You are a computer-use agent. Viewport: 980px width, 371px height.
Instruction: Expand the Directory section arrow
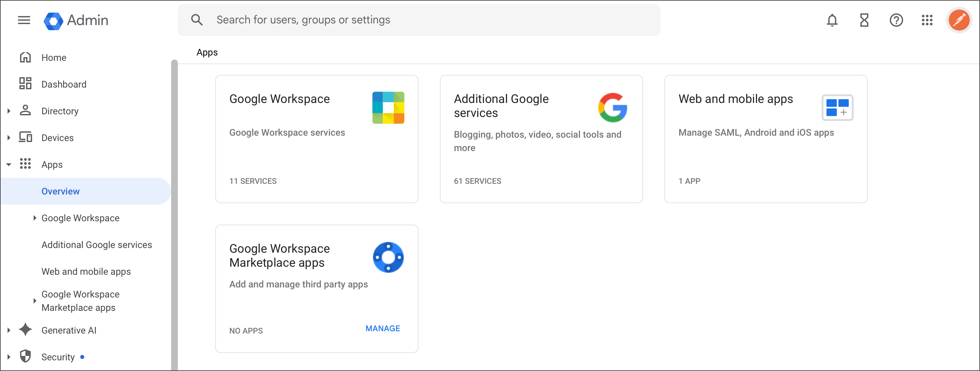[9, 111]
